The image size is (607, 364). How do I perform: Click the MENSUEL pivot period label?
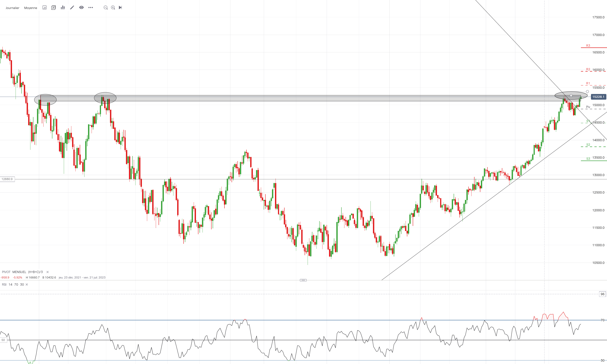[19, 272]
